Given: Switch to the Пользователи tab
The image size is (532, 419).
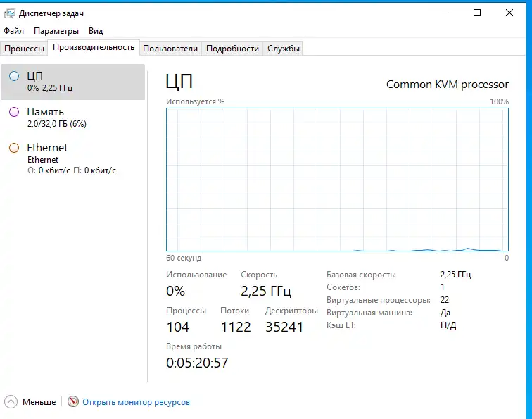Looking at the screenshot, I should pos(170,49).
